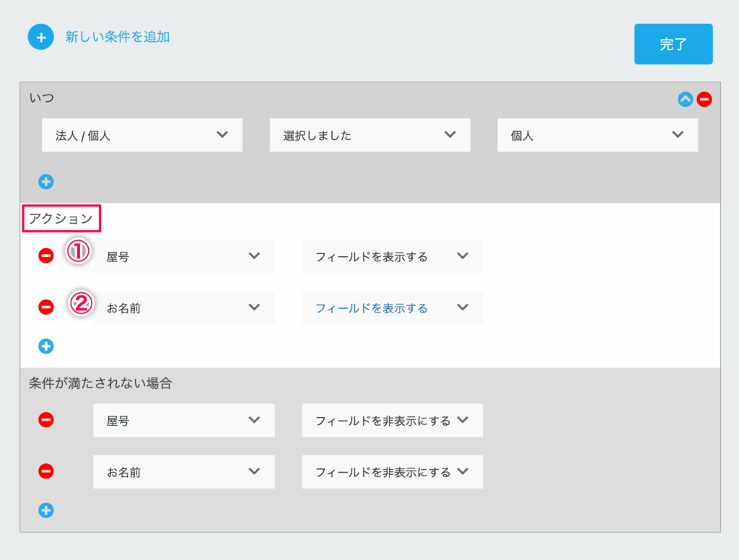The width and height of the screenshot is (739, 560).
Task: Remove the 屋号 row under 条件が満たされない場合
Action: point(45,419)
